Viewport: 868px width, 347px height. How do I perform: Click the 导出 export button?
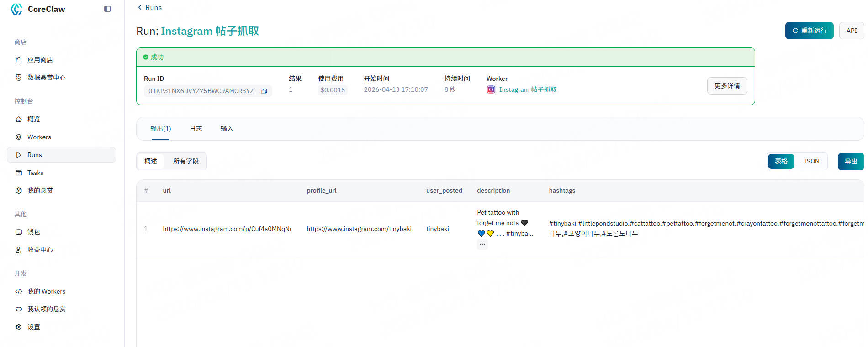click(851, 162)
